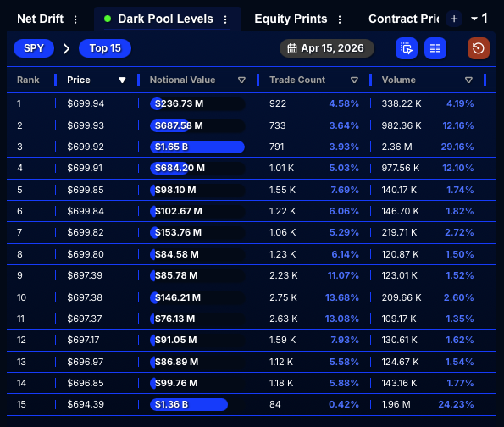504x427 pixels.
Task: Select price cell $699.91
Action: point(85,168)
